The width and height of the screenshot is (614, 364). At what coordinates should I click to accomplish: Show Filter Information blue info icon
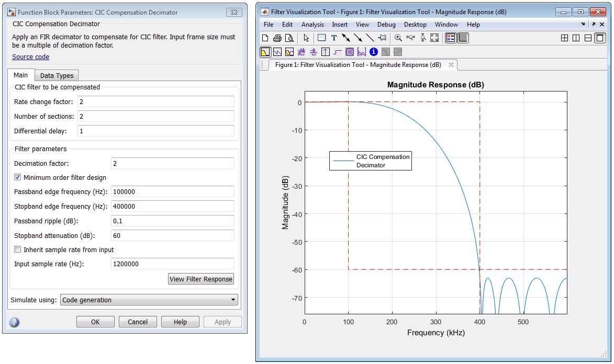point(374,52)
